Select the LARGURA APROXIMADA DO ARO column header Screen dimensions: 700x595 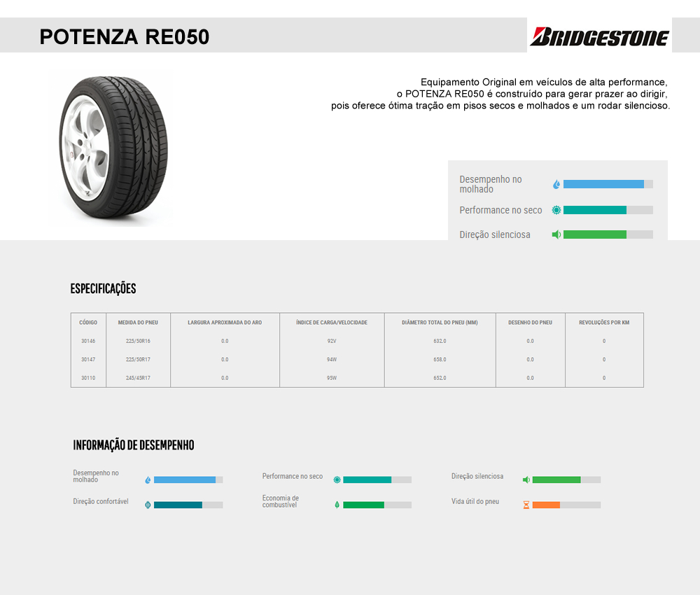tap(225, 322)
